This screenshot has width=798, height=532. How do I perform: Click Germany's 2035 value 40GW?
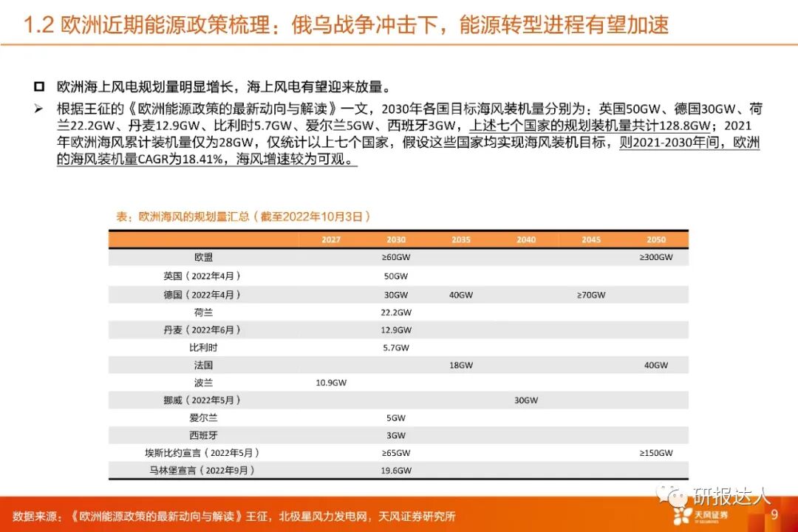(461, 295)
